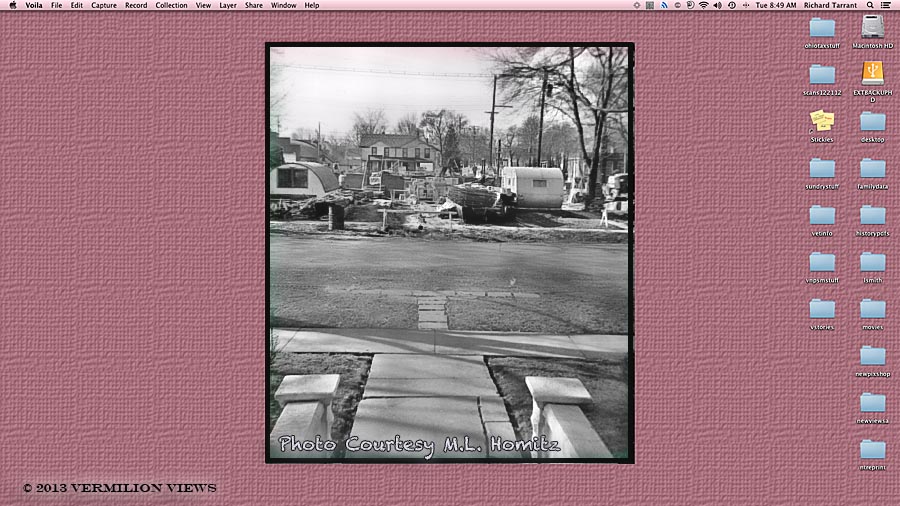Screen dimensions: 900x506
Task: Click the Wi-Fi status icon
Action: [x=703, y=5]
